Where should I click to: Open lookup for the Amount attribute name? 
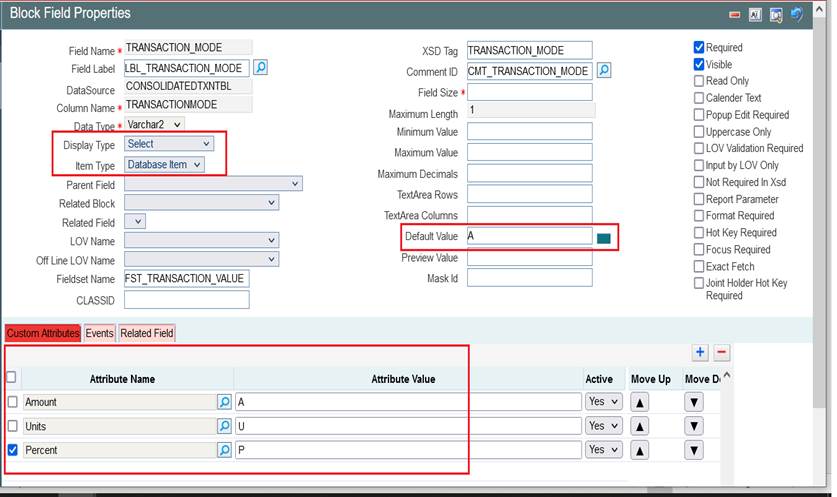[x=224, y=402]
